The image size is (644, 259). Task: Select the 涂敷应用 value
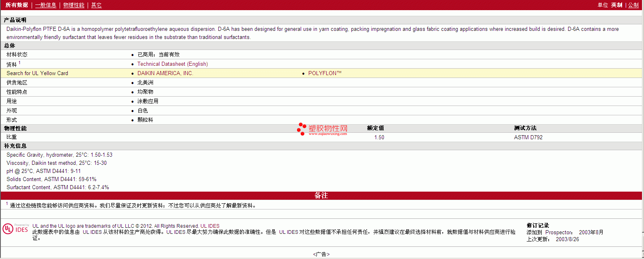(148, 101)
